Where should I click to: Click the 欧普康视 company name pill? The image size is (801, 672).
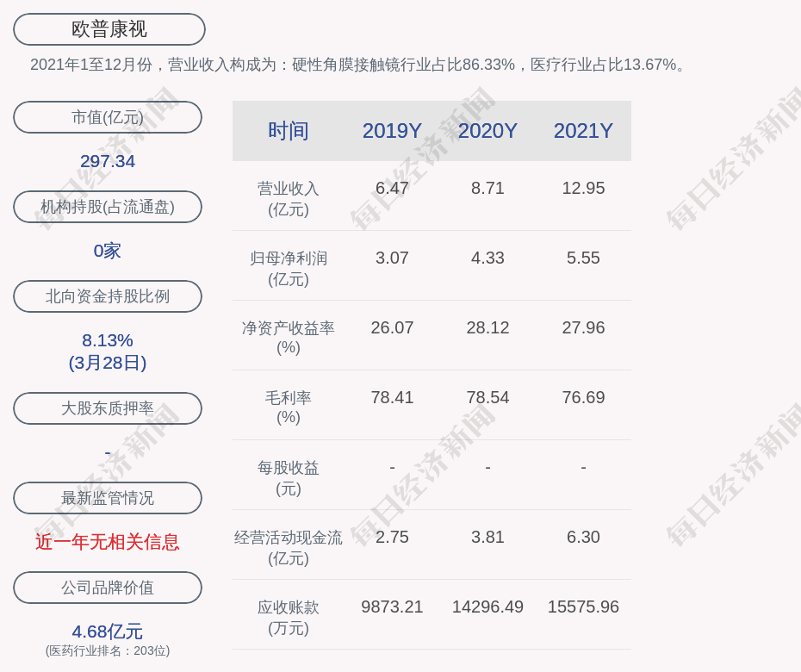point(109,29)
